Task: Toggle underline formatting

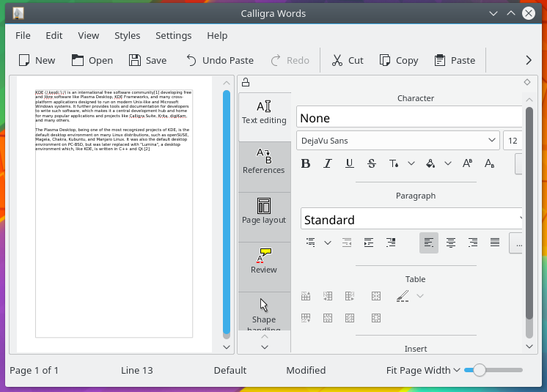Action: pyautogui.click(x=350, y=163)
